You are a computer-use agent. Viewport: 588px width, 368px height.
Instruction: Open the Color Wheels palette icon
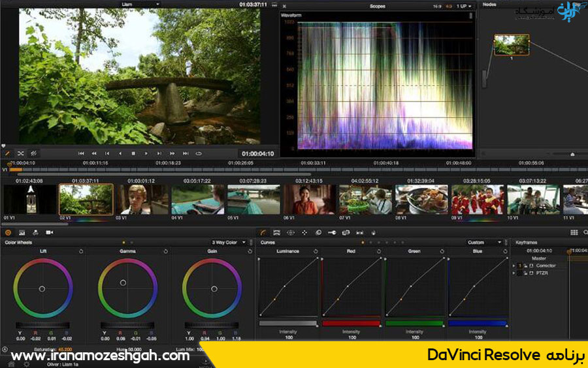(x=8, y=232)
